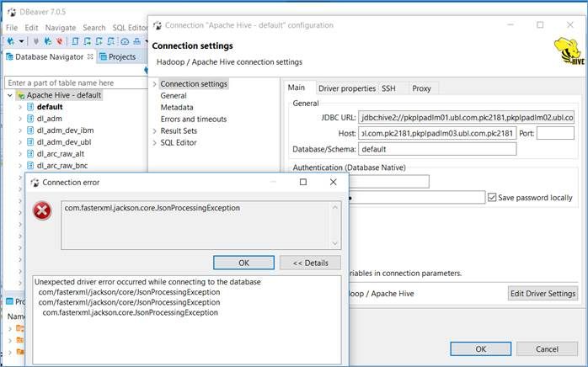Viewport: 588px width, 367px height.
Task: Click the dl_adm schema icon
Action: coord(30,119)
